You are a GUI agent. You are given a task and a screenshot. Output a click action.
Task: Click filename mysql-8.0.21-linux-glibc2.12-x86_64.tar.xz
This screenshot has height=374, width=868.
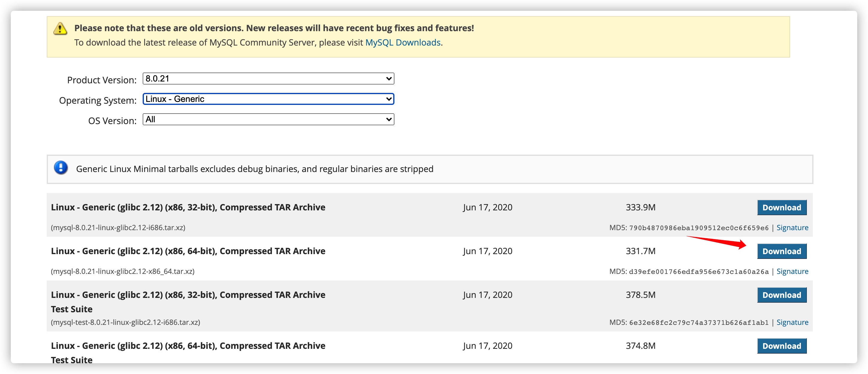[123, 272]
